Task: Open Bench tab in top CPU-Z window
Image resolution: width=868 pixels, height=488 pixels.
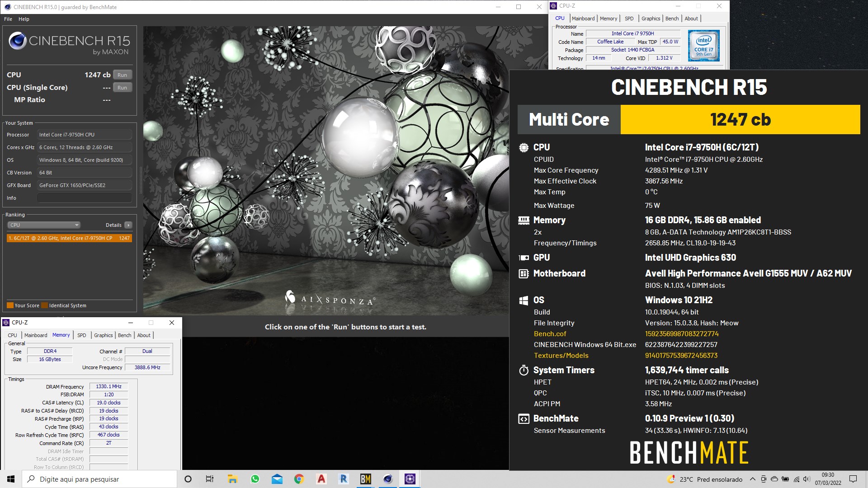Action: [x=672, y=19]
